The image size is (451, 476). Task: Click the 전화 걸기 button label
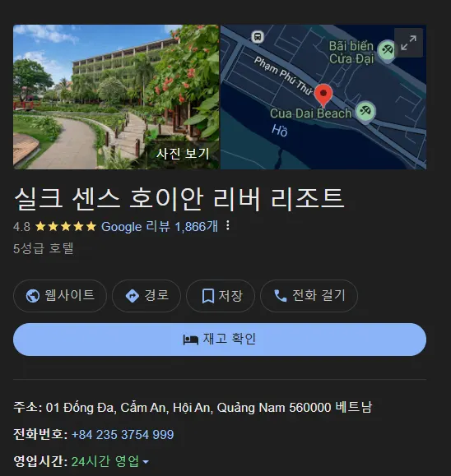[318, 295]
